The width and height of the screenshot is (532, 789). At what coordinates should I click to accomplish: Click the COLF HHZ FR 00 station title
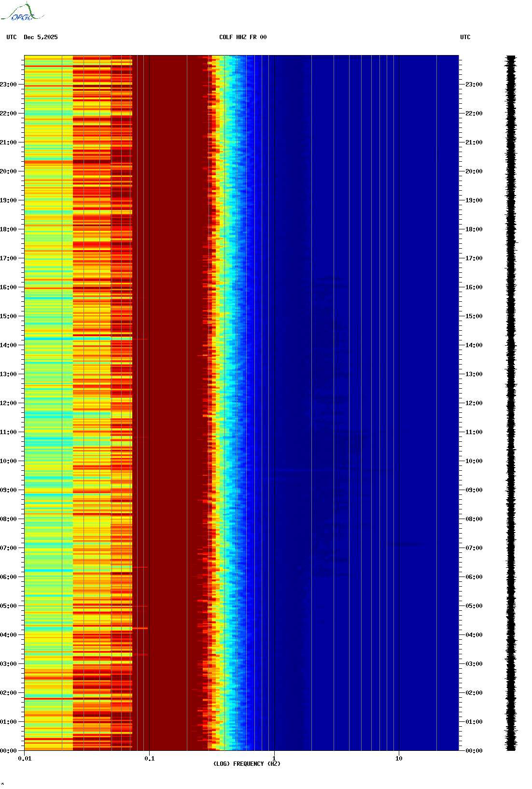243,37
